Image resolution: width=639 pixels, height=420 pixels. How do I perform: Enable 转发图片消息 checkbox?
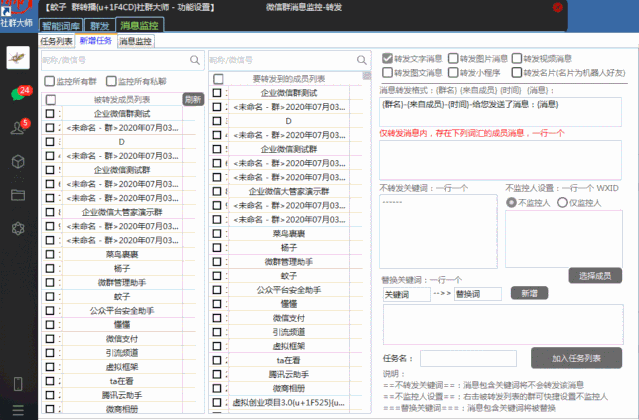[453, 58]
